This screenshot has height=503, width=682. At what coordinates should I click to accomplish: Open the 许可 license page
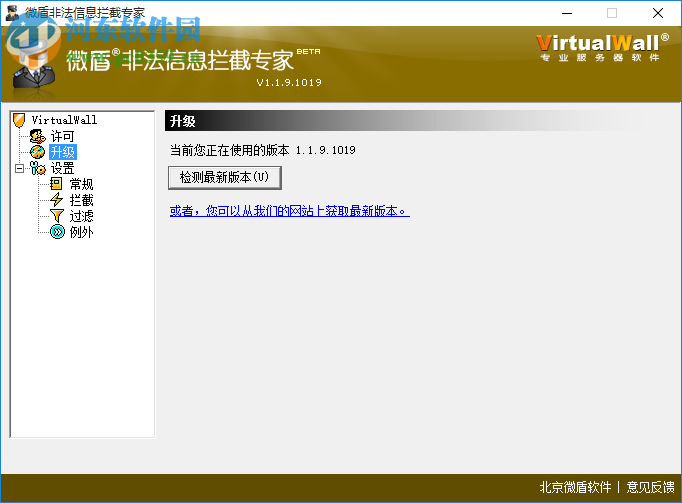pyautogui.click(x=62, y=136)
